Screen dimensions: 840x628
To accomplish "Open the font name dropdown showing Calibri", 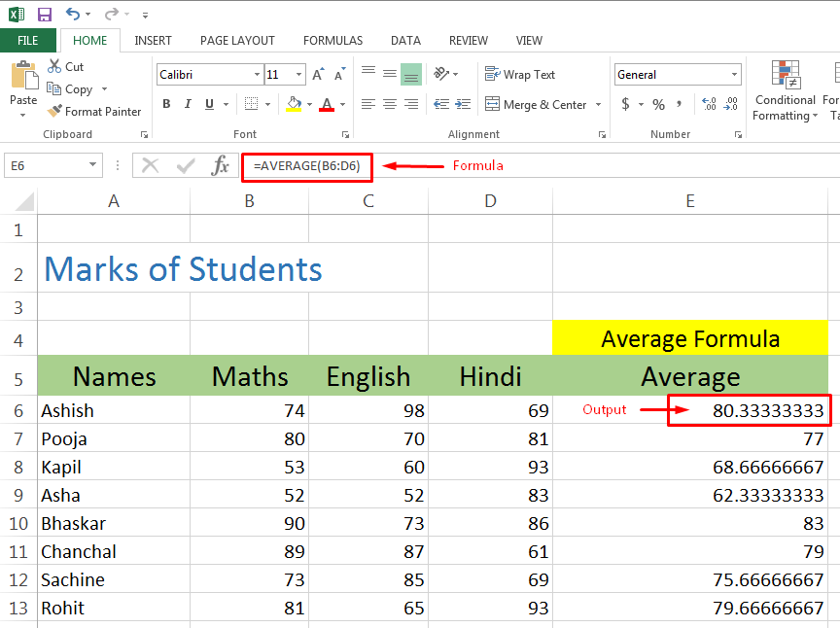I will 257,75.
